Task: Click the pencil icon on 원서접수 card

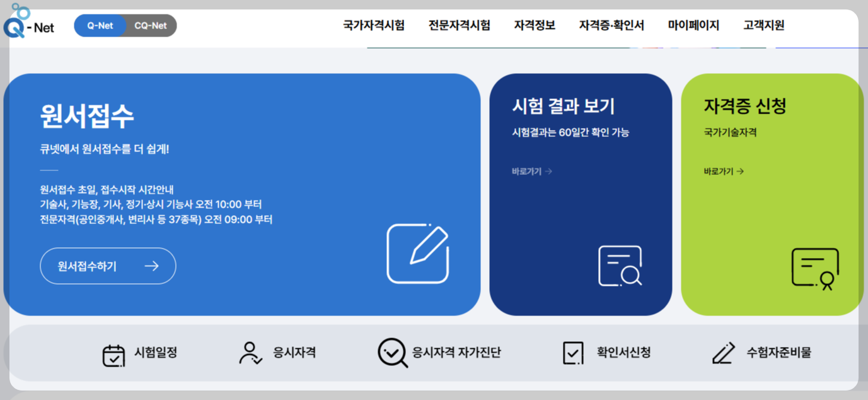Action: [417, 254]
